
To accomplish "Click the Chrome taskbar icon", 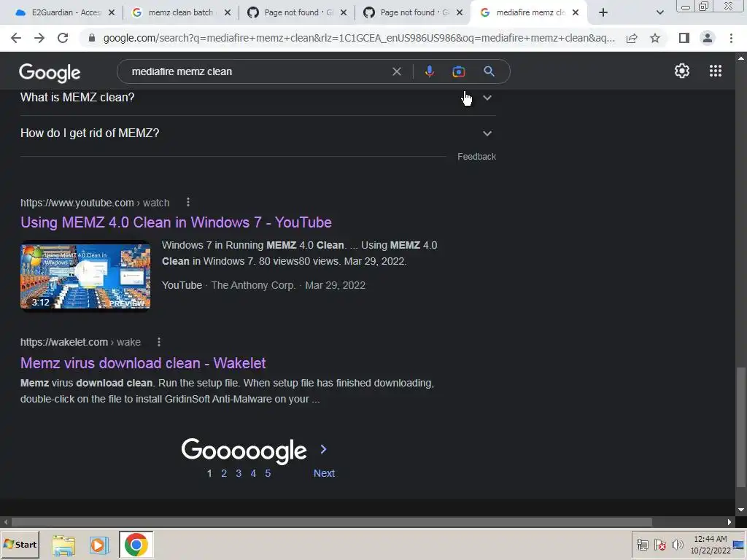I will 136,545.
